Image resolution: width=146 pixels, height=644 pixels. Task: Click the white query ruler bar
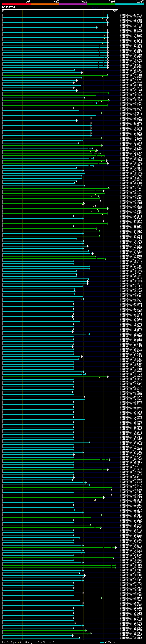[60, 10]
